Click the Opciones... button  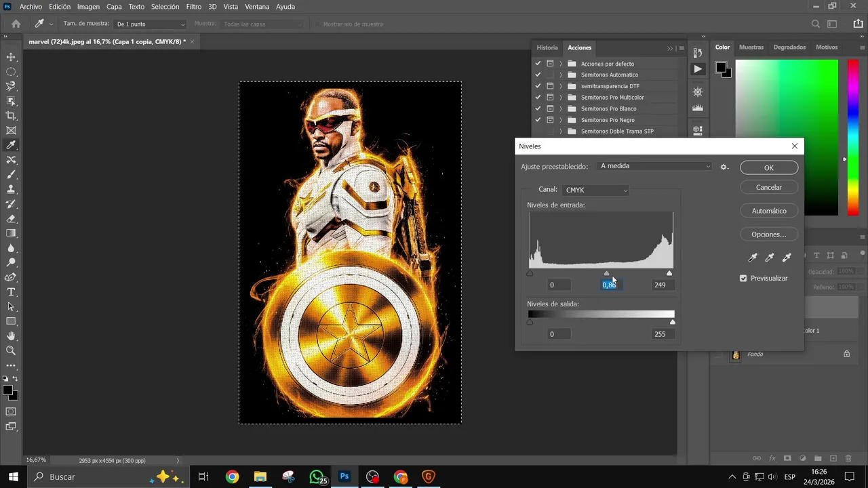769,235
